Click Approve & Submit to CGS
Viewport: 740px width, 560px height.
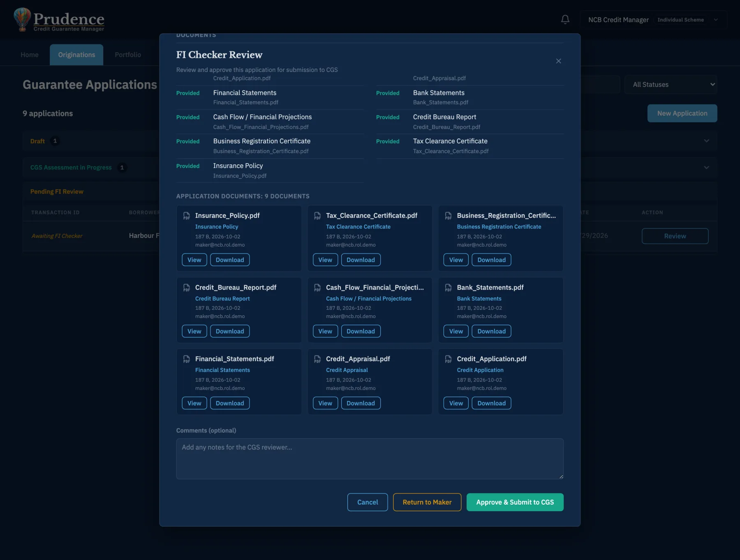pos(515,502)
